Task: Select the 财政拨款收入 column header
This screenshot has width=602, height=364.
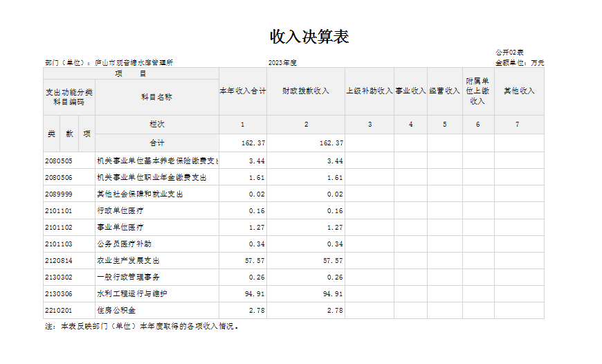Action: pos(306,91)
